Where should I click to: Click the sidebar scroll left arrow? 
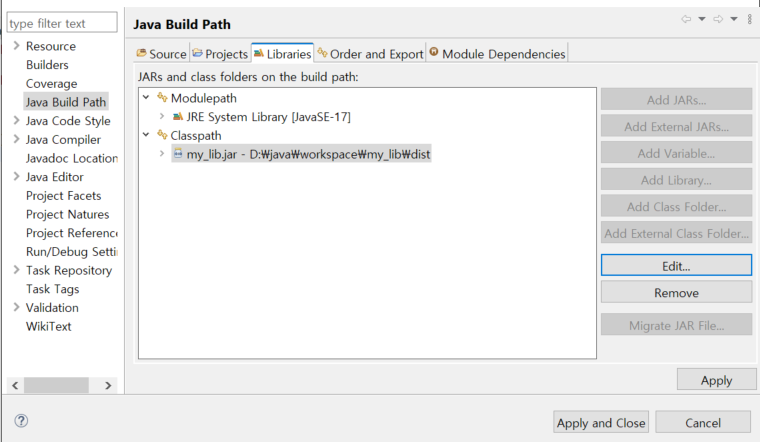point(15,385)
